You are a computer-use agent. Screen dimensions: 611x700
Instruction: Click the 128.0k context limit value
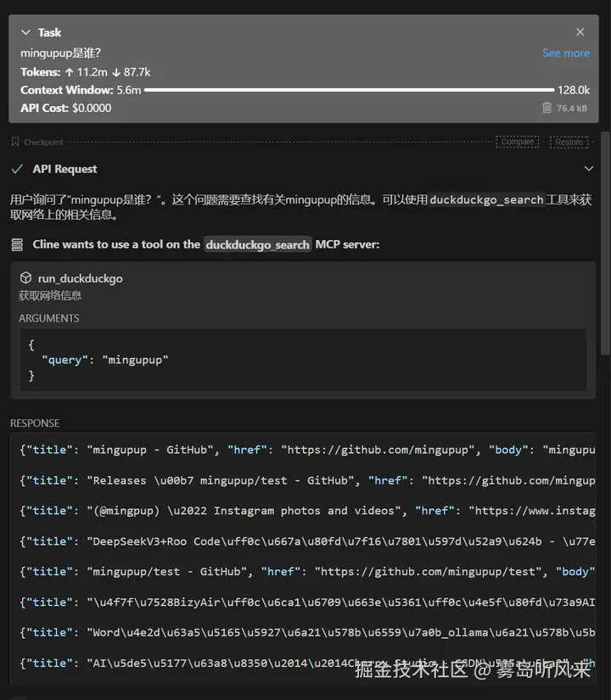point(574,90)
